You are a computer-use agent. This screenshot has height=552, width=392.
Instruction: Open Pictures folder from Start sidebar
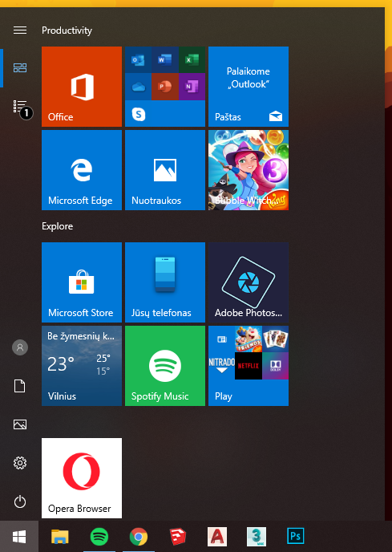(x=20, y=424)
